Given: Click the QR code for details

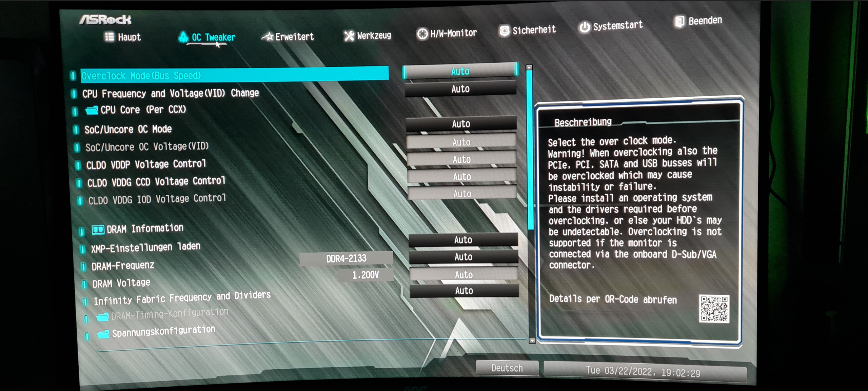Looking at the screenshot, I should coord(714,309).
